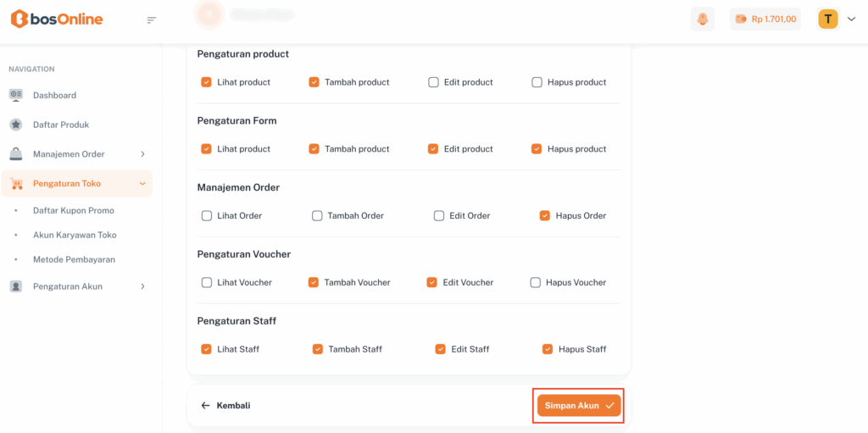Go to Akun Karyawan Toko menu item
The width and height of the screenshot is (868, 433).
click(x=75, y=235)
